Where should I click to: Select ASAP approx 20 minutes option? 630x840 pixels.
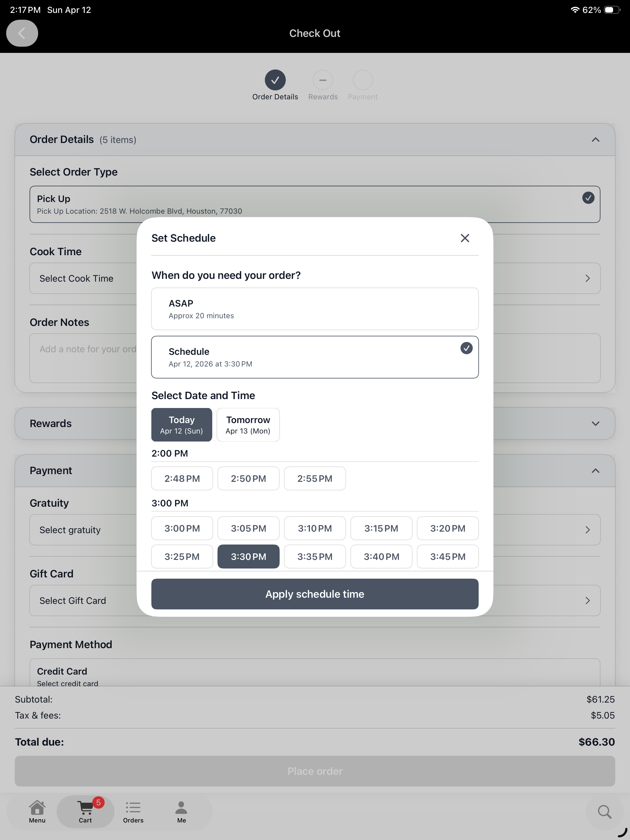315,309
